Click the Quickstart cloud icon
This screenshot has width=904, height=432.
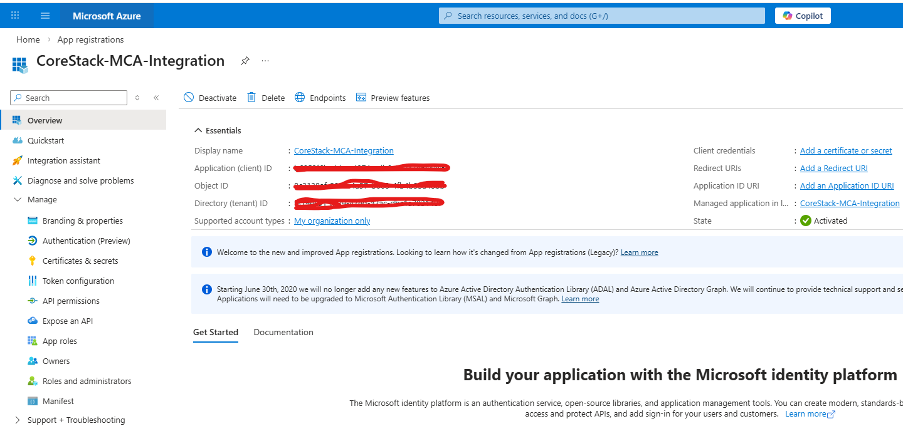tap(17, 141)
